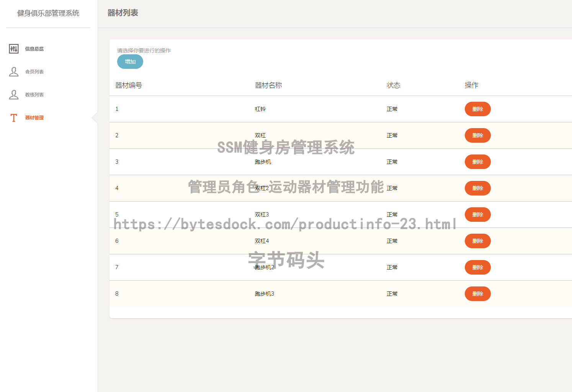This screenshot has width=572, height=392.
Task: Open 教练列表 in the sidebar
Action: (34, 95)
